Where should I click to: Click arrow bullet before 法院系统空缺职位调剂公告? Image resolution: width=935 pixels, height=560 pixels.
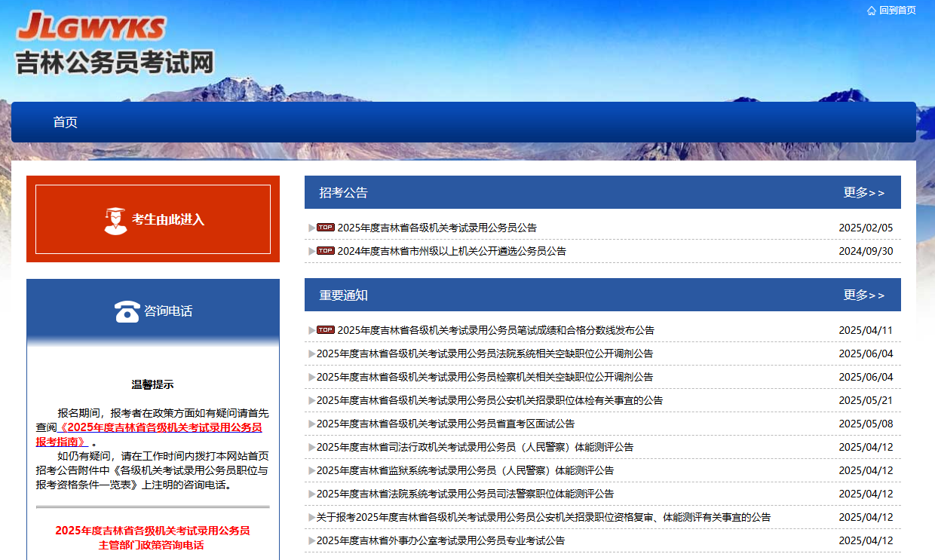(311, 354)
